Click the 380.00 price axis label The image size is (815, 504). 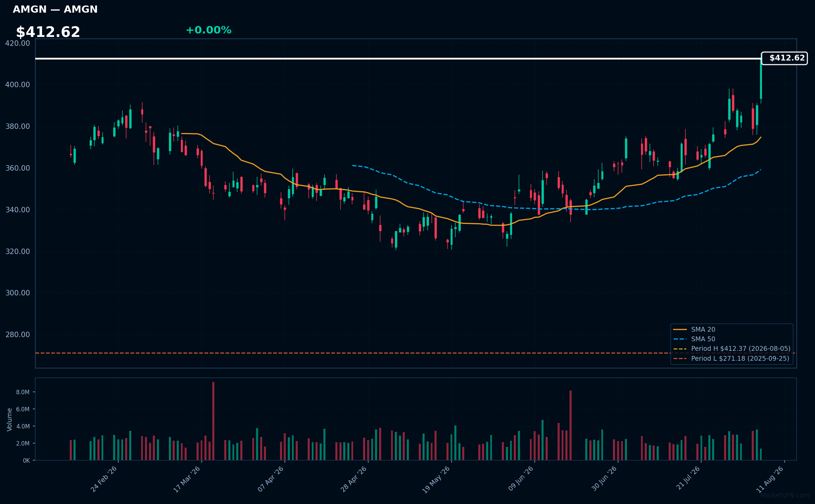tap(18, 127)
